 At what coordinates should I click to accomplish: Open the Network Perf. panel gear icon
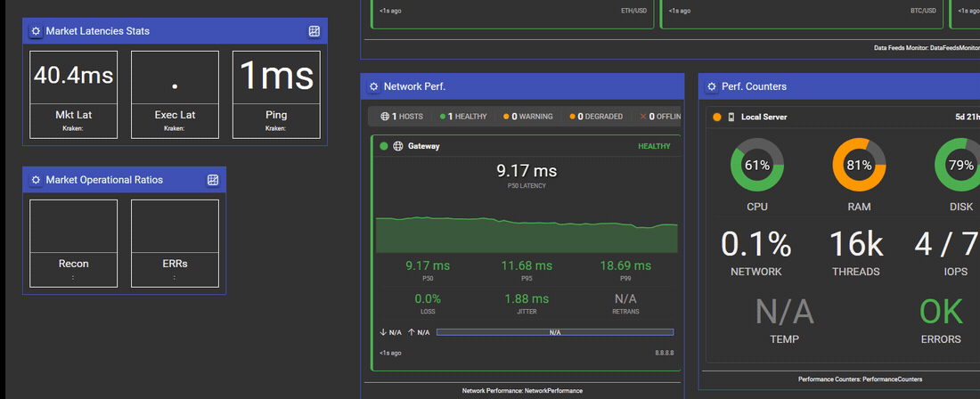[x=374, y=86]
